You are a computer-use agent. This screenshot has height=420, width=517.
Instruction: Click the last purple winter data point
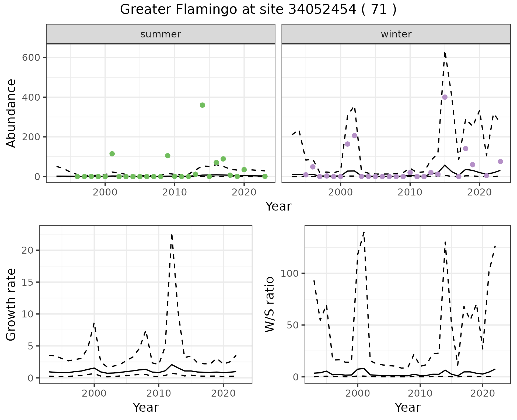[x=500, y=162]
